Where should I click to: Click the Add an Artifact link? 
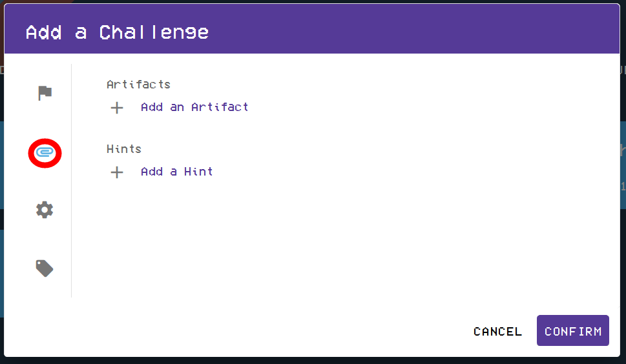(194, 107)
